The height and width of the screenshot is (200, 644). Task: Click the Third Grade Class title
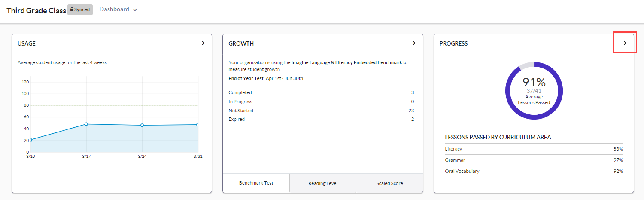36,10
